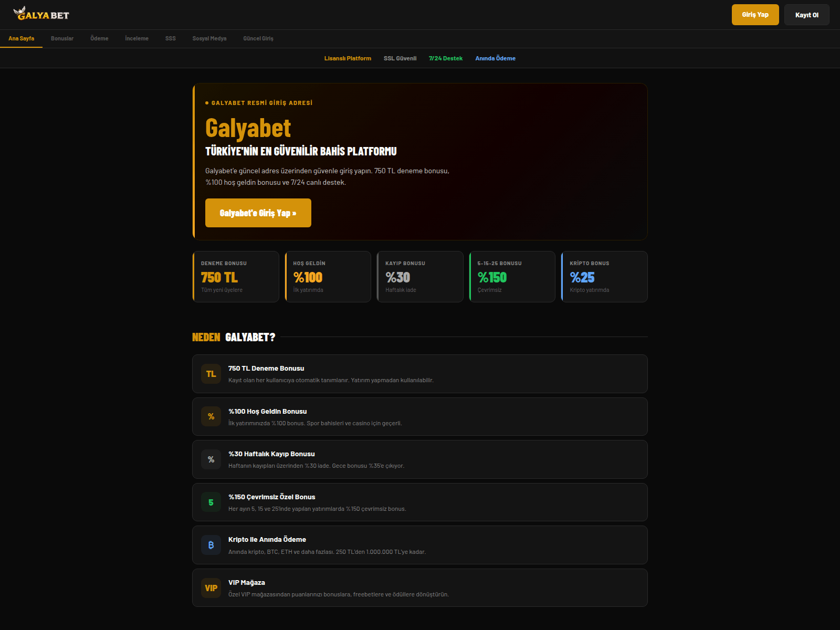Click Galyabet'e Giriş Yap button
This screenshot has width=840, height=630.
pyautogui.click(x=258, y=213)
